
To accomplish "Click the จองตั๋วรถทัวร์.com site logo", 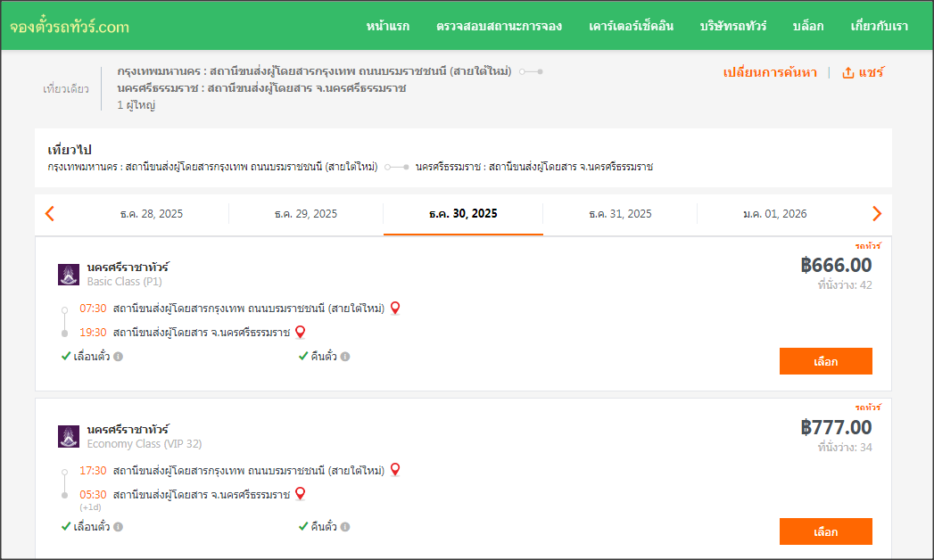I will 70,27.
